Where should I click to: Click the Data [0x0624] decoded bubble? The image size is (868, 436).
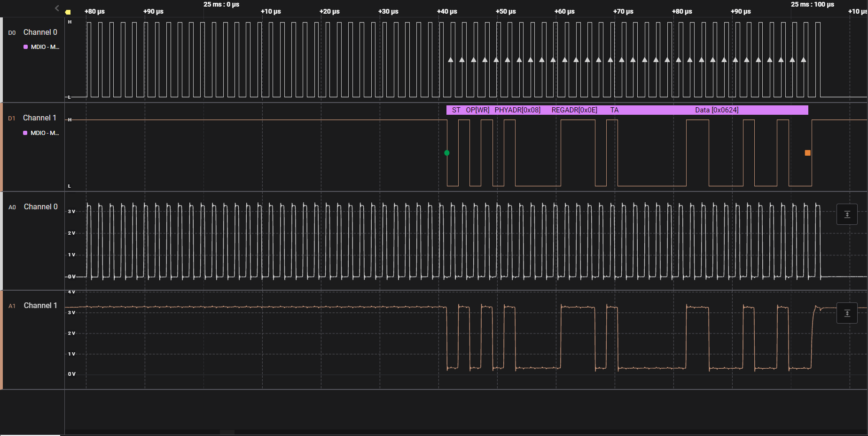tap(716, 110)
